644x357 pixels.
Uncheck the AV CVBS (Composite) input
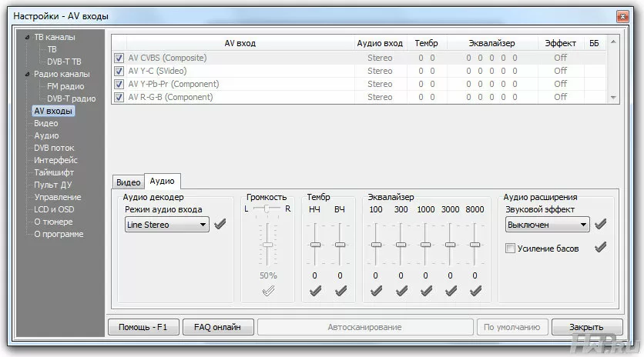(119, 58)
